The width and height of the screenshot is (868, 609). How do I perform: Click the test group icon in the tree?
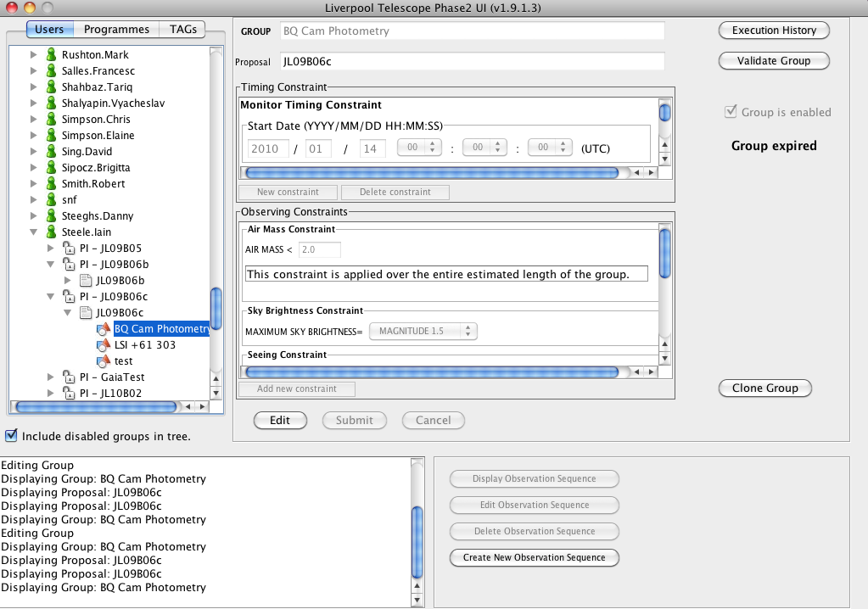tap(104, 360)
